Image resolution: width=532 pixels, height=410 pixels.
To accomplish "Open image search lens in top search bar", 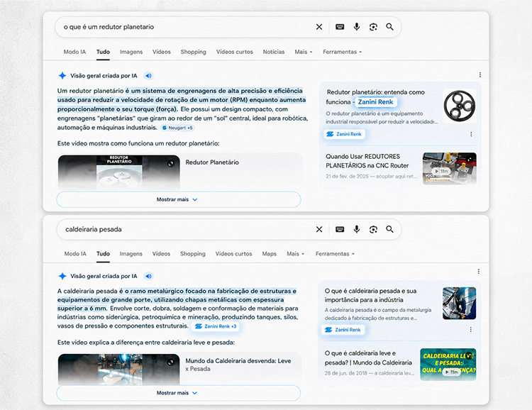I will pyautogui.click(x=373, y=27).
